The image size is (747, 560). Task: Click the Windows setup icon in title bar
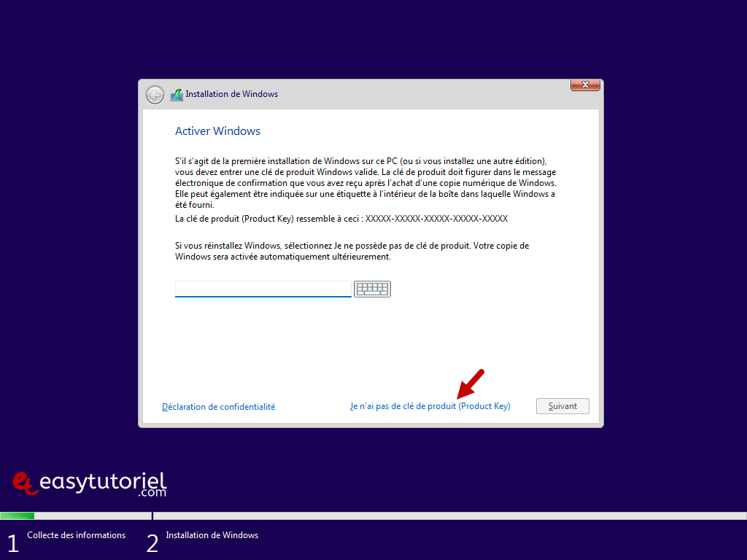pos(177,94)
